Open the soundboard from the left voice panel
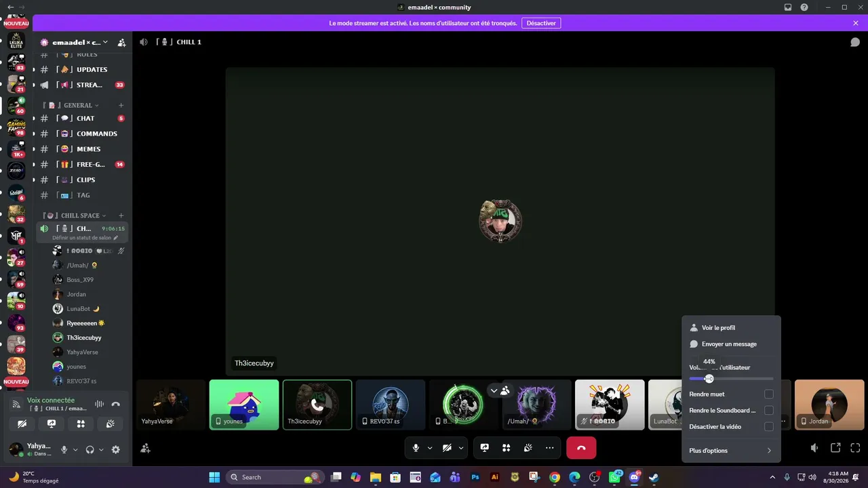Image resolution: width=868 pixels, height=488 pixels. 111,424
